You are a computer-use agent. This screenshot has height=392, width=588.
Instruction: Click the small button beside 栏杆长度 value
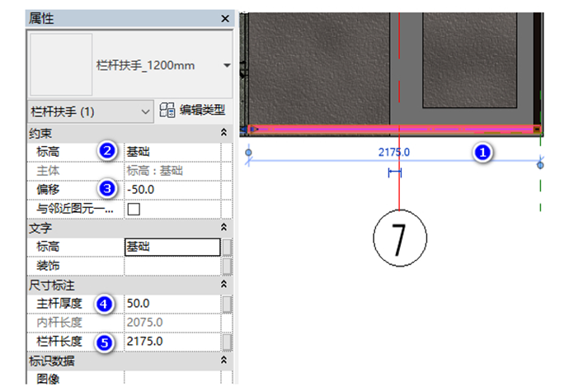point(227,342)
